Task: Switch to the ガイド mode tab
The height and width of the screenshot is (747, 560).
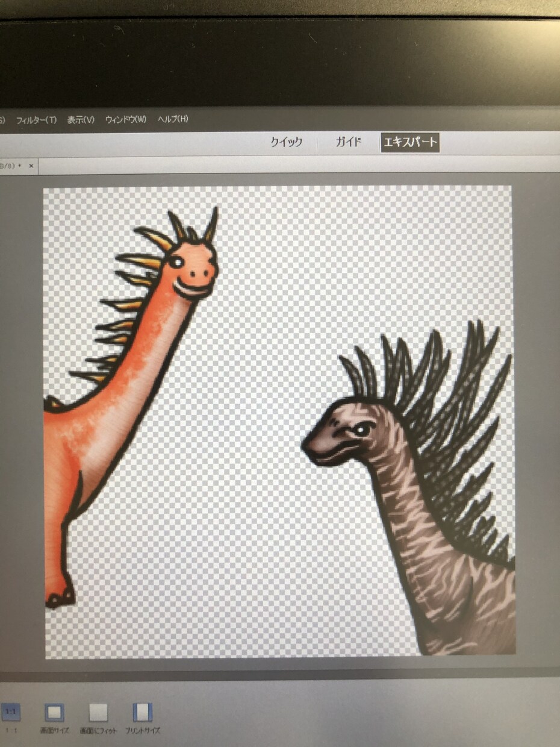Action: [x=348, y=142]
